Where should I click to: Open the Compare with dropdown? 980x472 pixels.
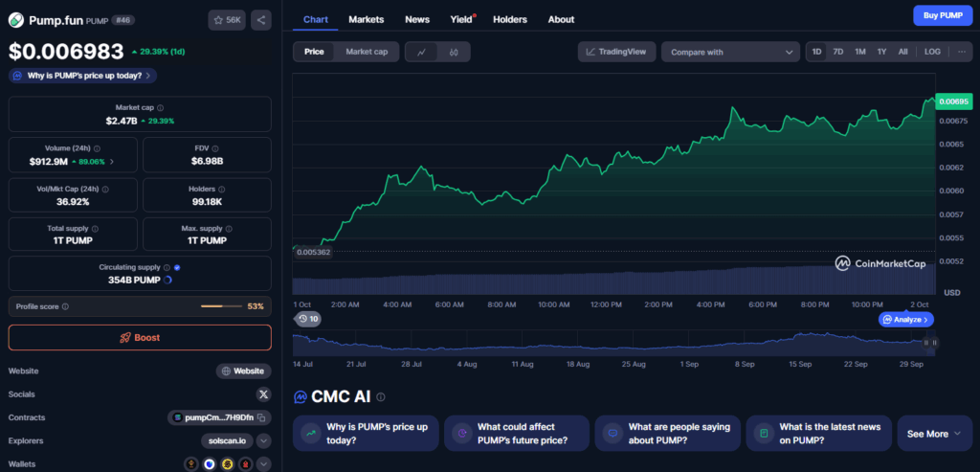(729, 52)
